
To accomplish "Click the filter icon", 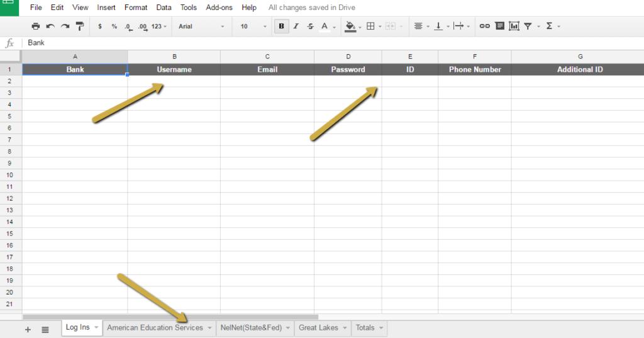I will tap(528, 26).
